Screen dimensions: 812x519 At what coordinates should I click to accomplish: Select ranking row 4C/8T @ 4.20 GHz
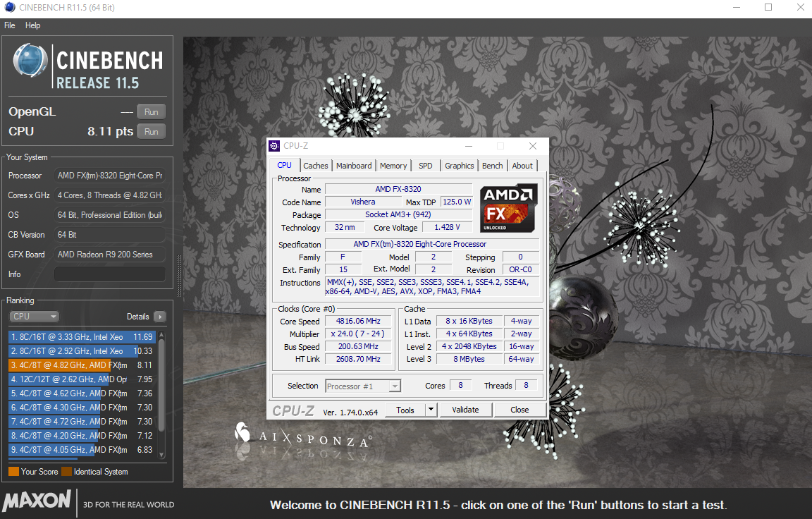tap(82, 436)
